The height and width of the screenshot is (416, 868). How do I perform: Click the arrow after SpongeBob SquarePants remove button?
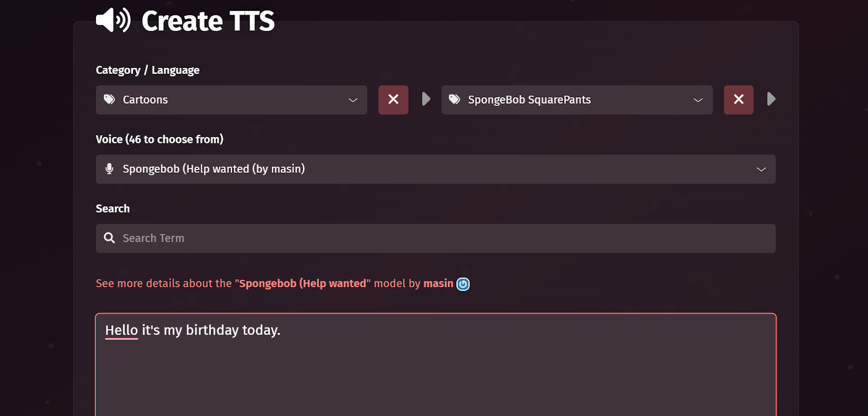click(x=771, y=99)
